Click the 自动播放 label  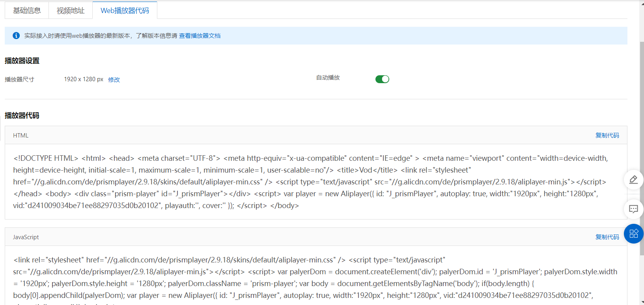pyautogui.click(x=328, y=78)
